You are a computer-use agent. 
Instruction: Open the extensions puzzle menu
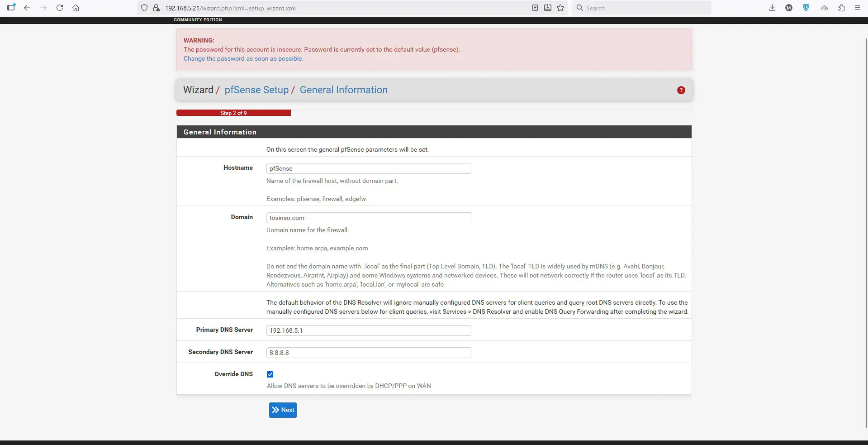[841, 8]
